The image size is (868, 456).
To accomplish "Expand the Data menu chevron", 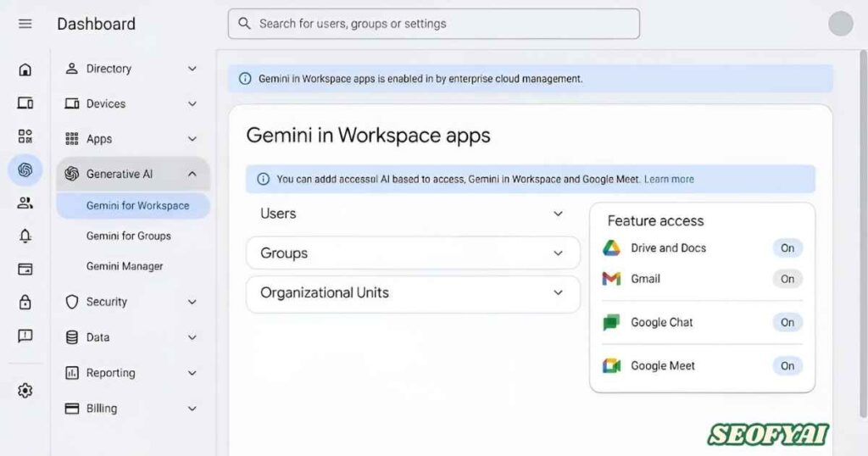I will pos(192,337).
